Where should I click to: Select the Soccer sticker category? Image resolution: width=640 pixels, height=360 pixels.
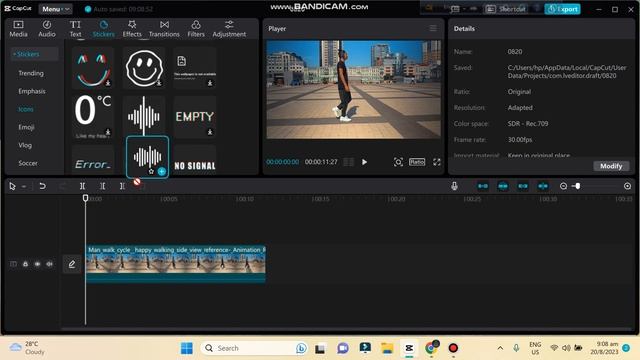[28, 163]
